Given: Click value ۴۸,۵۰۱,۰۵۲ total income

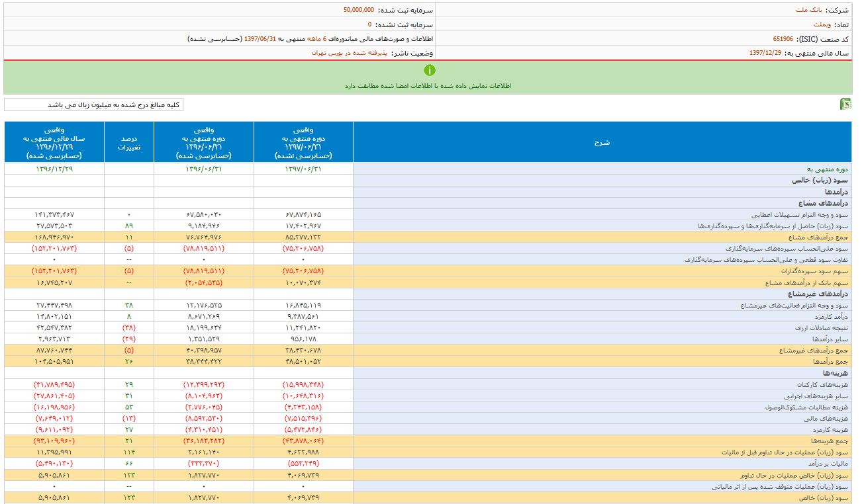Looking at the screenshot, I should [303, 362].
